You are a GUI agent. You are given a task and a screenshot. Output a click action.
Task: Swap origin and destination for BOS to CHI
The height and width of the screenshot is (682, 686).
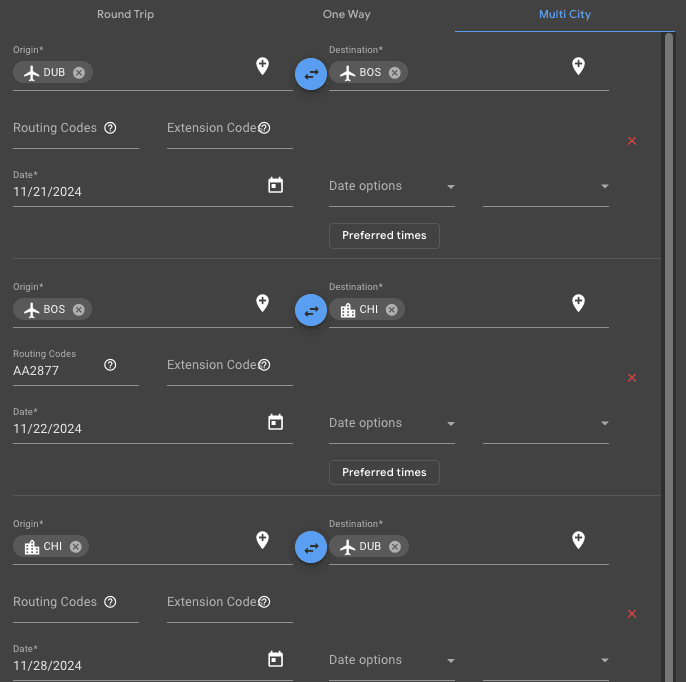tap(311, 310)
